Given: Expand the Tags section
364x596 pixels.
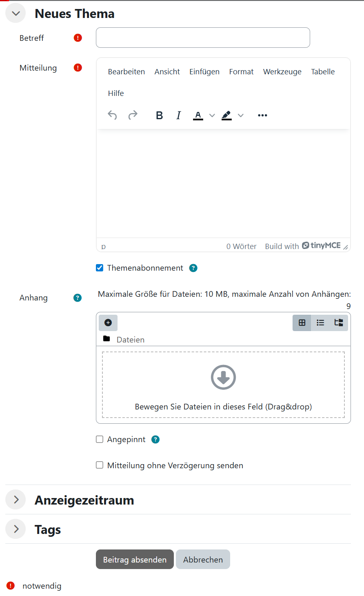Looking at the screenshot, I should [16, 529].
